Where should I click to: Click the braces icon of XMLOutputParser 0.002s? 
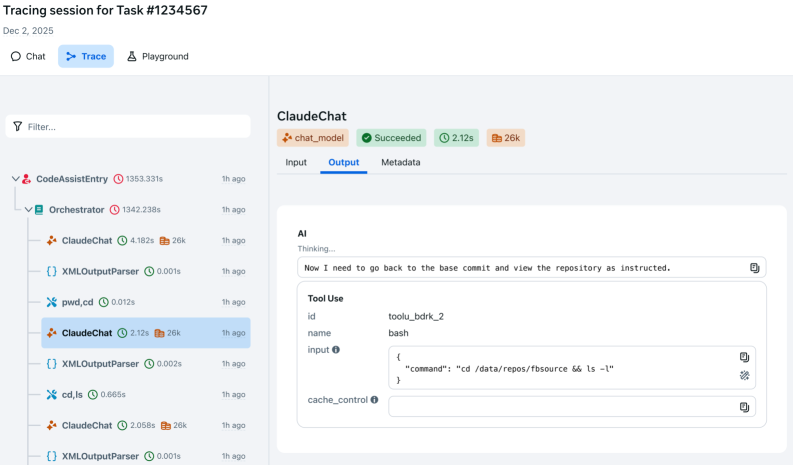click(x=52, y=364)
